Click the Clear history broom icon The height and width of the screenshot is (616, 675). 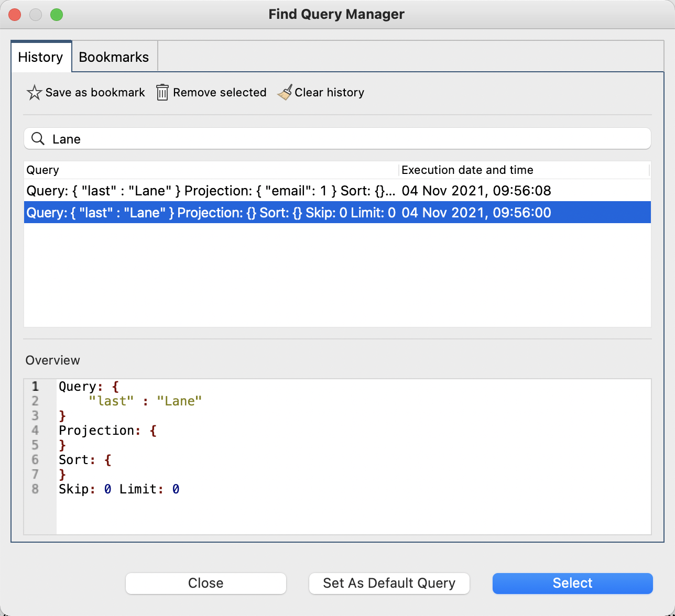(285, 92)
